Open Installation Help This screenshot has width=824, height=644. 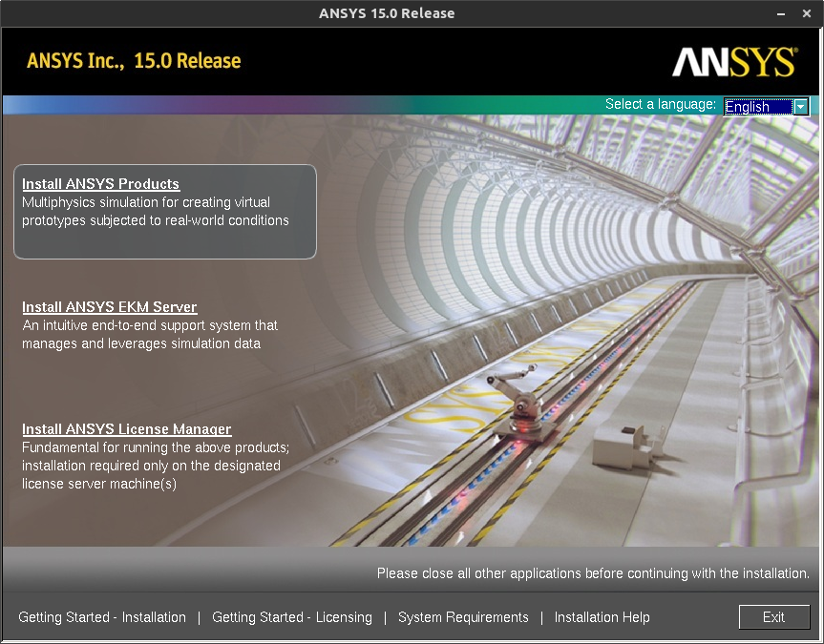click(x=602, y=617)
